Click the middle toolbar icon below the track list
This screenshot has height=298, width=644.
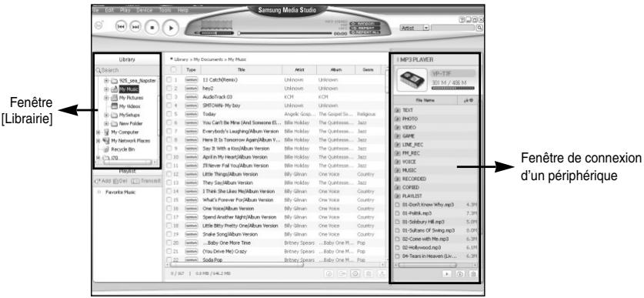point(355,274)
